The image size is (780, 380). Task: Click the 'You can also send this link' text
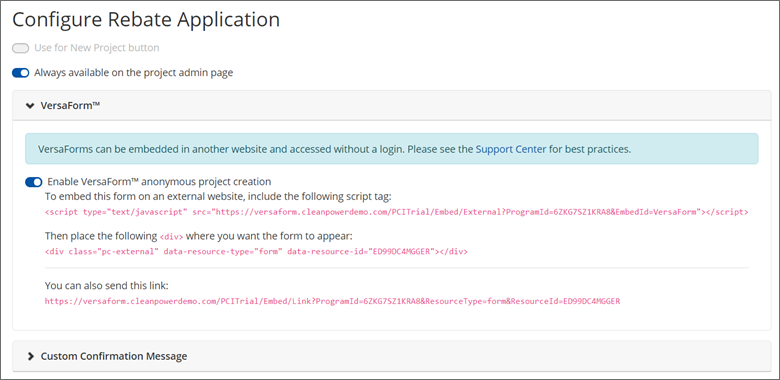pos(107,286)
